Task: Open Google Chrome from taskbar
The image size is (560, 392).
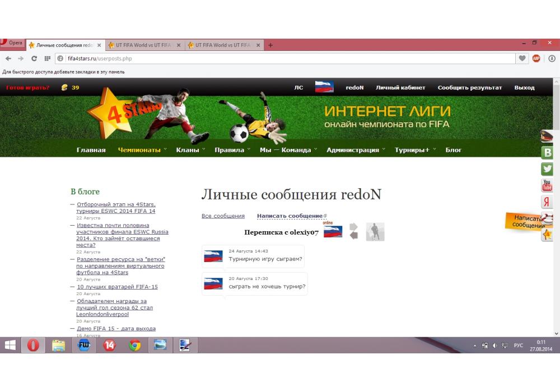Action: tap(134, 345)
